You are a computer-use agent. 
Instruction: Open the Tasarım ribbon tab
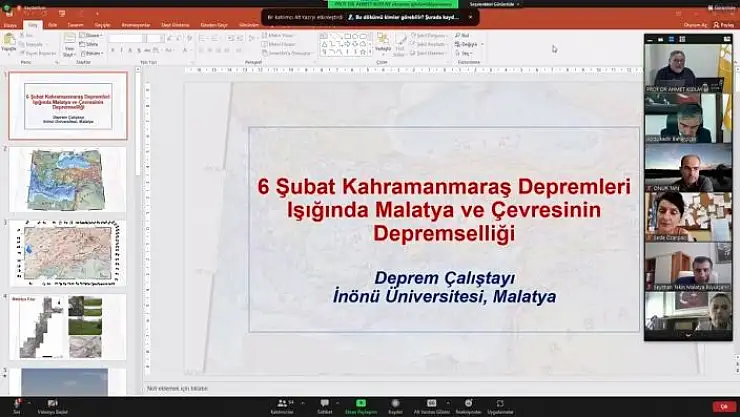point(75,24)
